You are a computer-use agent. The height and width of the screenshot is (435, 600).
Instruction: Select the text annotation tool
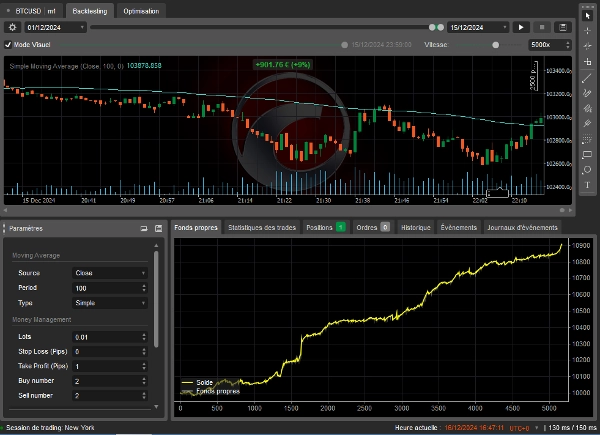(x=587, y=185)
